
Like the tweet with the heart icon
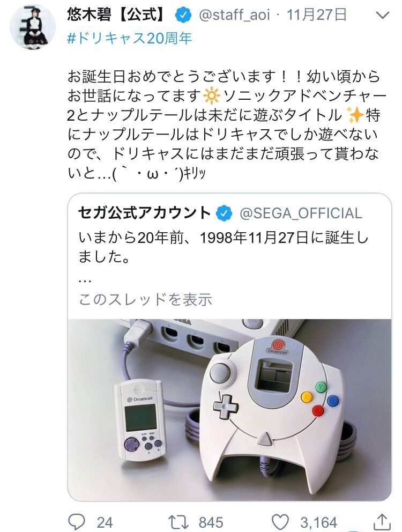pos(280,522)
